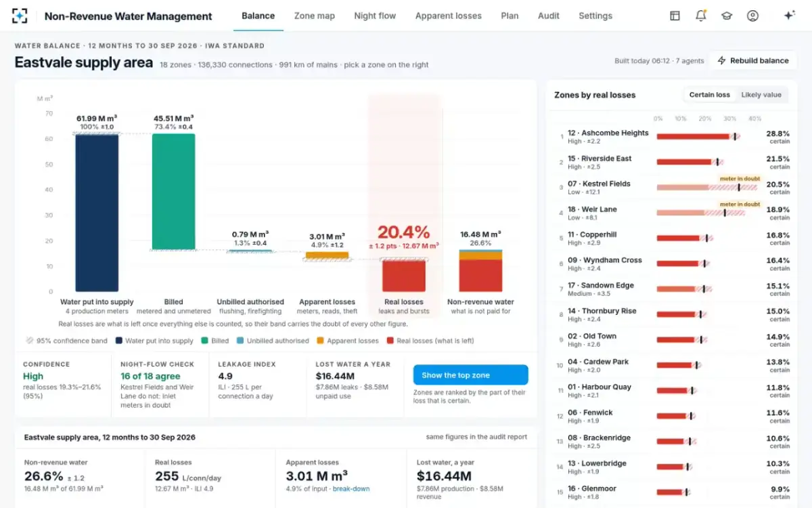Screen dimensions: 812x508
Task: Click the 26.6% non-revenue water summary value
Action: (x=44, y=475)
